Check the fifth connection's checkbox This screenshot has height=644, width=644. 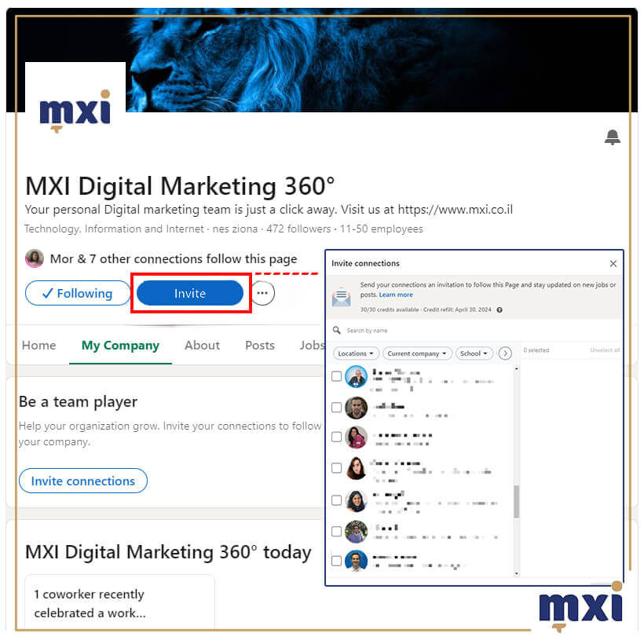pos(336,499)
